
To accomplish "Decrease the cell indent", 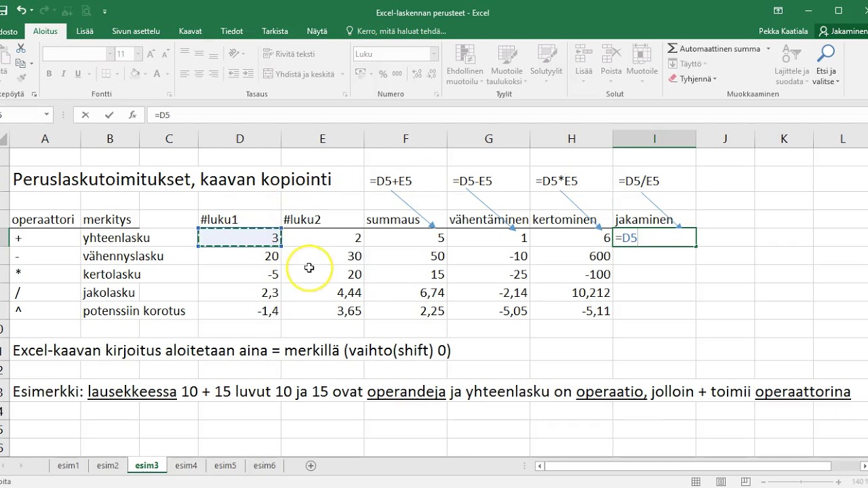I will [235, 74].
